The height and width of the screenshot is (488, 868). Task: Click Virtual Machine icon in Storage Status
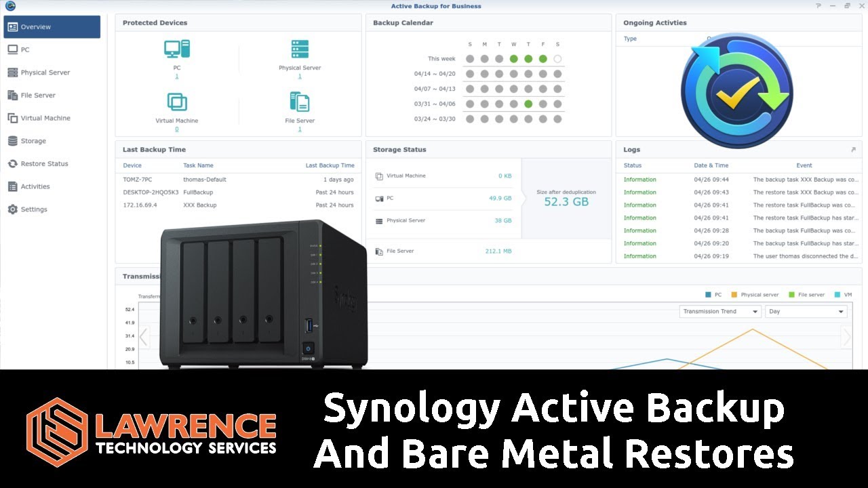point(379,176)
